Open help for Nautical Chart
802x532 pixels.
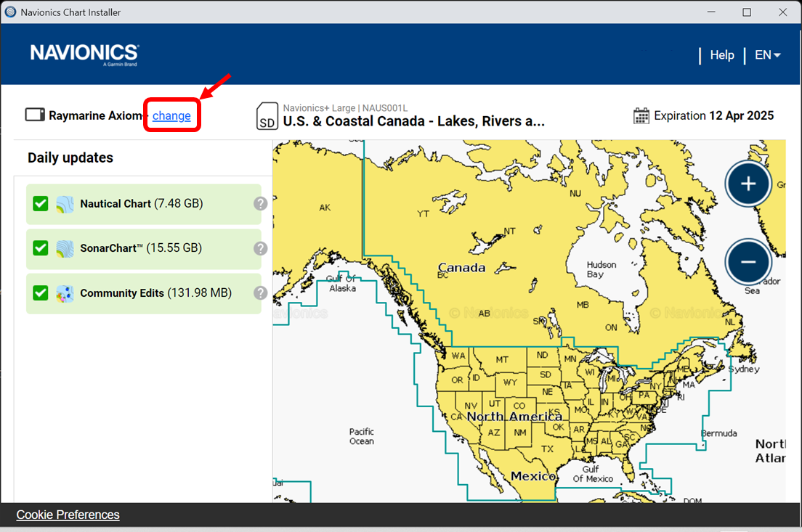(x=260, y=204)
